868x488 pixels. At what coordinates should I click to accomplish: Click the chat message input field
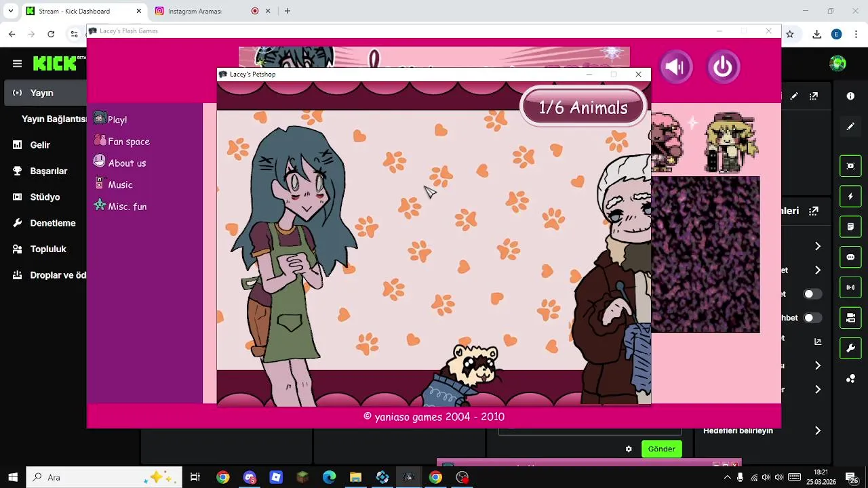click(x=589, y=431)
